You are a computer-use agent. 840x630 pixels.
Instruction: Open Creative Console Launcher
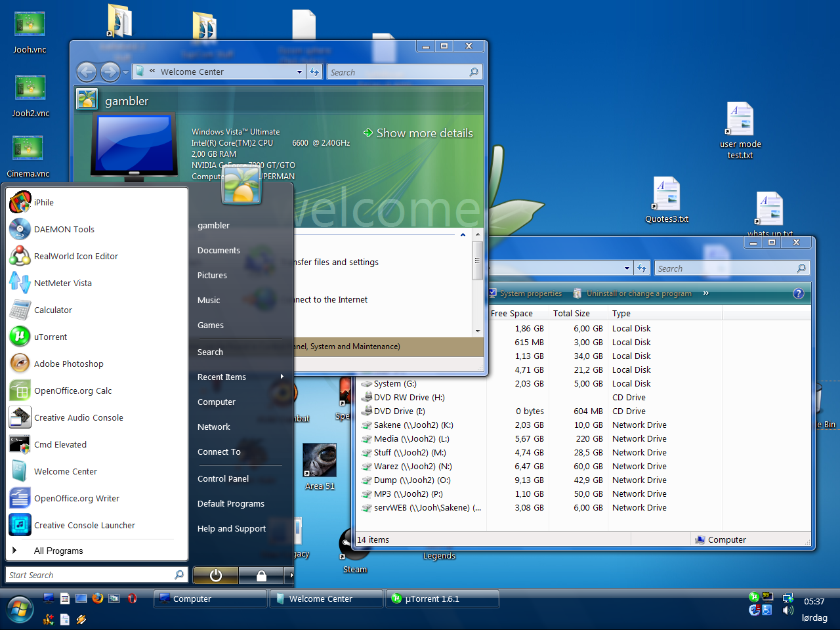point(97,525)
